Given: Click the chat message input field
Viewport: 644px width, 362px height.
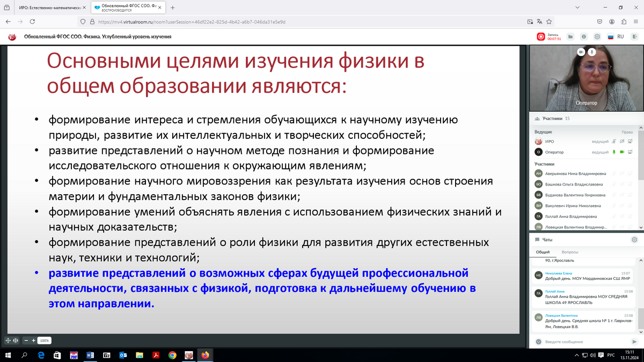Looking at the screenshot, I should [x=586, y=342].
